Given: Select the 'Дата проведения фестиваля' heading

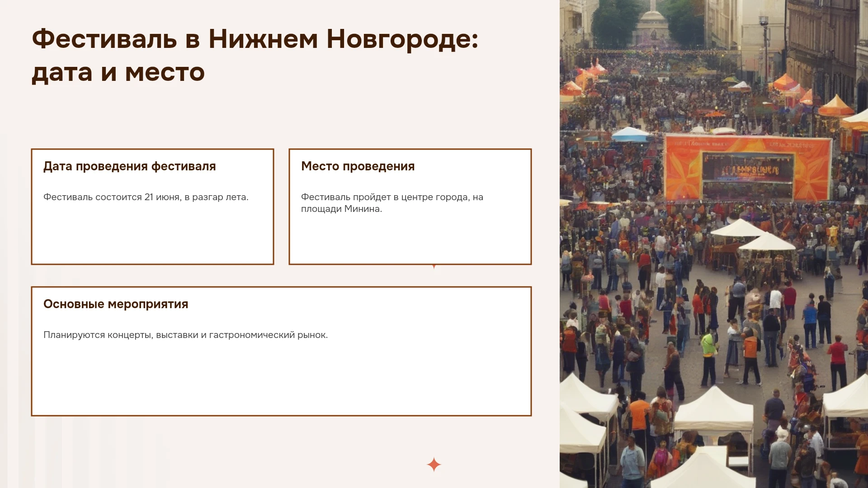Looking at the screenshot, I should pos(130,166).
